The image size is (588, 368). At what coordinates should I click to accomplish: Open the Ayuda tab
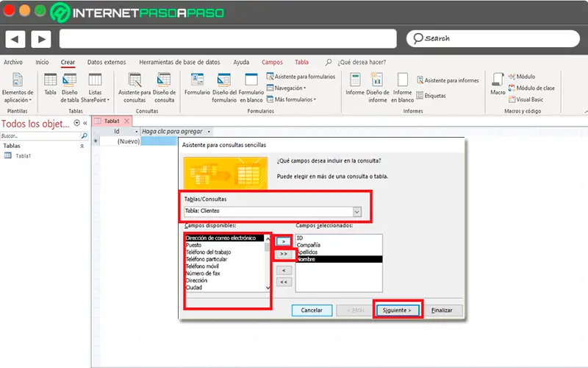[x=241, y=63]
